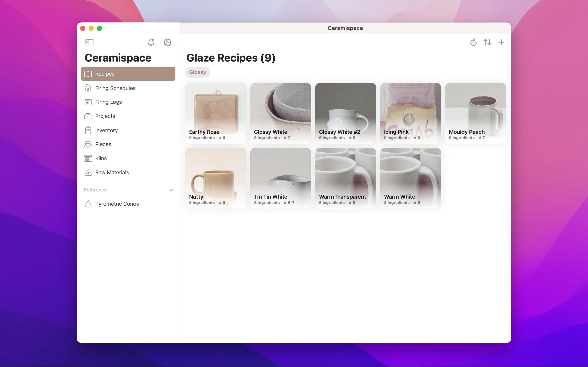Open the Inventory section
This screenshot has width=588, height=367.
tap(106, 130)
